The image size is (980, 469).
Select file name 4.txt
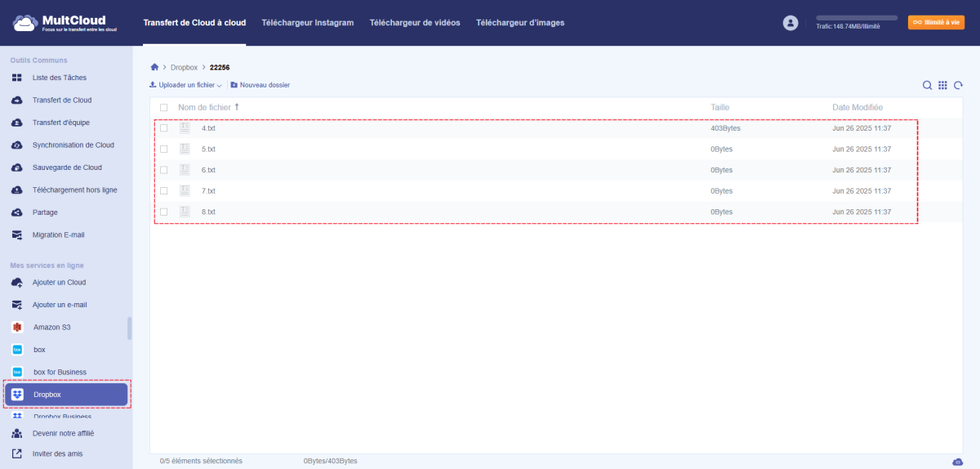pos(208,128)
